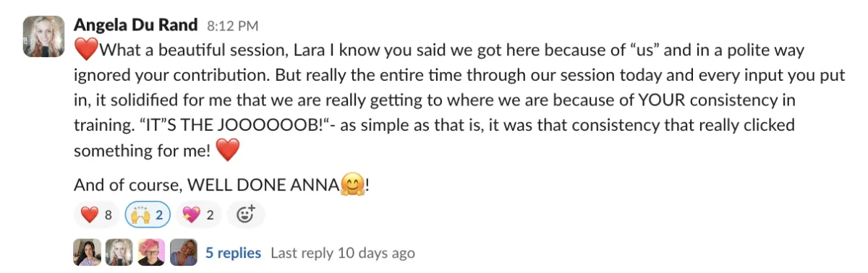Click the fourth replier avatar in thread summary
Viewport: 868px width, 273px height.
coord(183,253)
